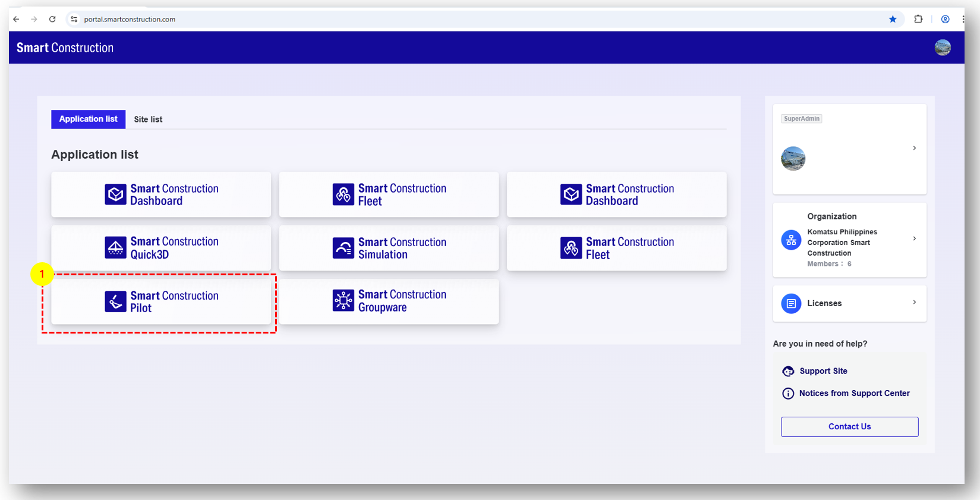Click the Support Site headset icon
Image resolution: width=980 pixels, height=500 pixels.
[x=788, y=371]
